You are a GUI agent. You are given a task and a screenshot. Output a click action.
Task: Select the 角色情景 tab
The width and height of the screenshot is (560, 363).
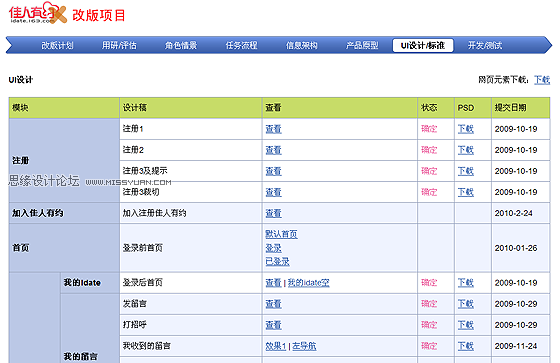click(x=181, y=46)
